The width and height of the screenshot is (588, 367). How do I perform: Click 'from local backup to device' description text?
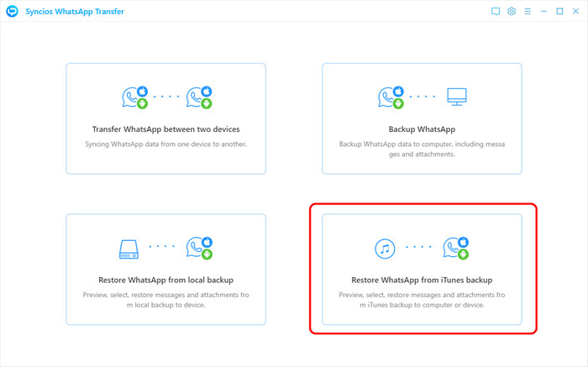click(x=165, y=300)
